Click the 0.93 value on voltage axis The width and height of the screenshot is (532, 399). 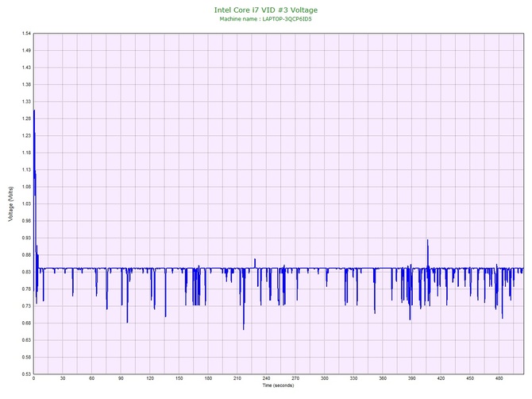[26, 238]
